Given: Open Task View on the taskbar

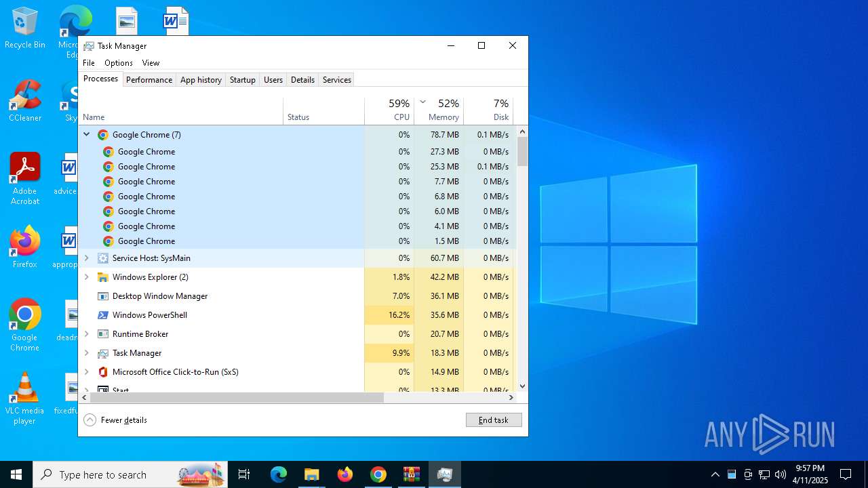Looking at the screenshot, I should click(244, 474).
